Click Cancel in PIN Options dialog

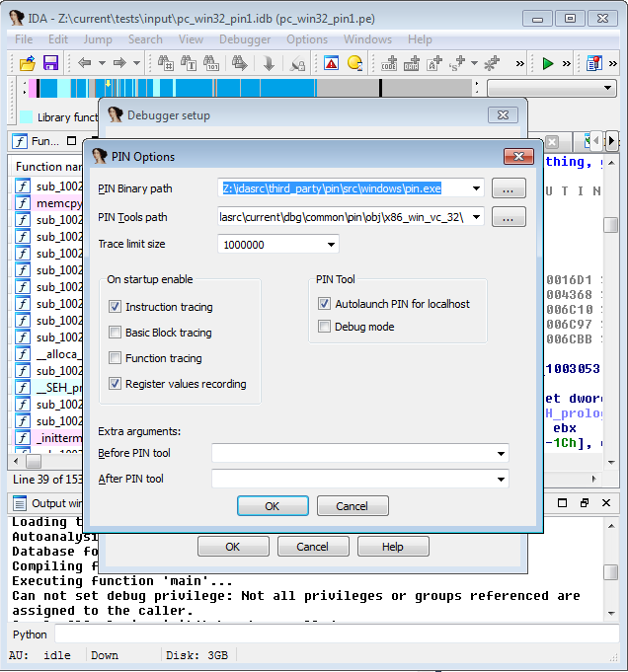353,506
